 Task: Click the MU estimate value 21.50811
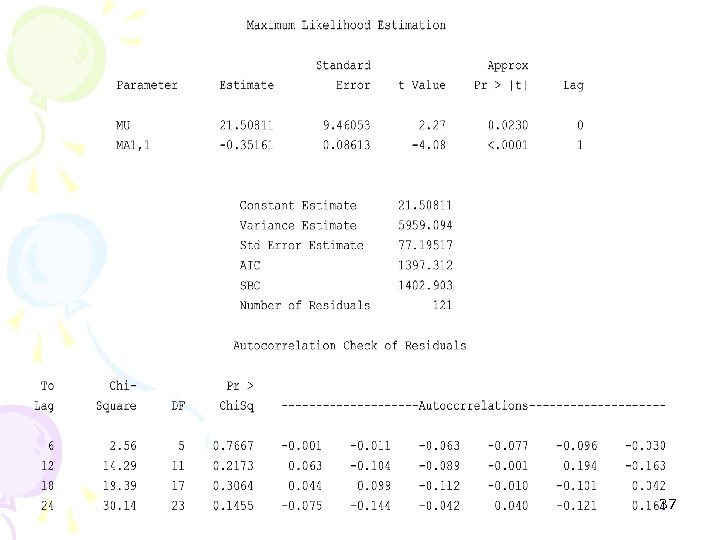click(246, 125)
